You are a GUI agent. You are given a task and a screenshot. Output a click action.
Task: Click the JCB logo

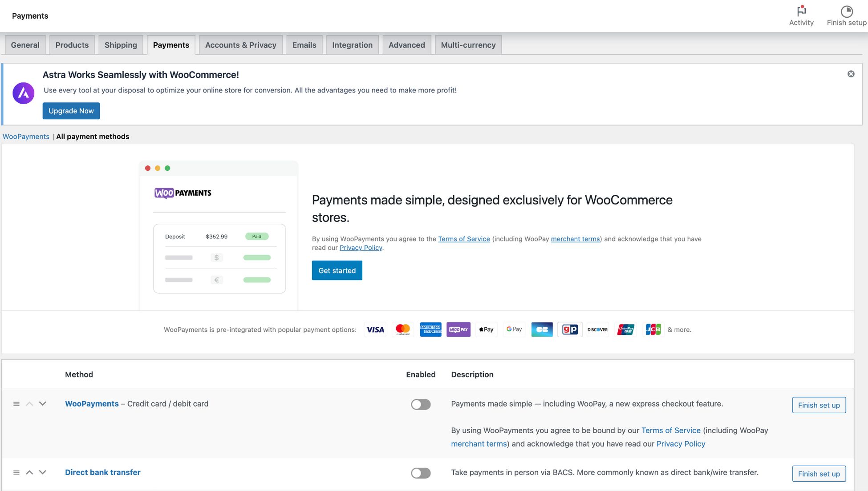coord(653,330)
